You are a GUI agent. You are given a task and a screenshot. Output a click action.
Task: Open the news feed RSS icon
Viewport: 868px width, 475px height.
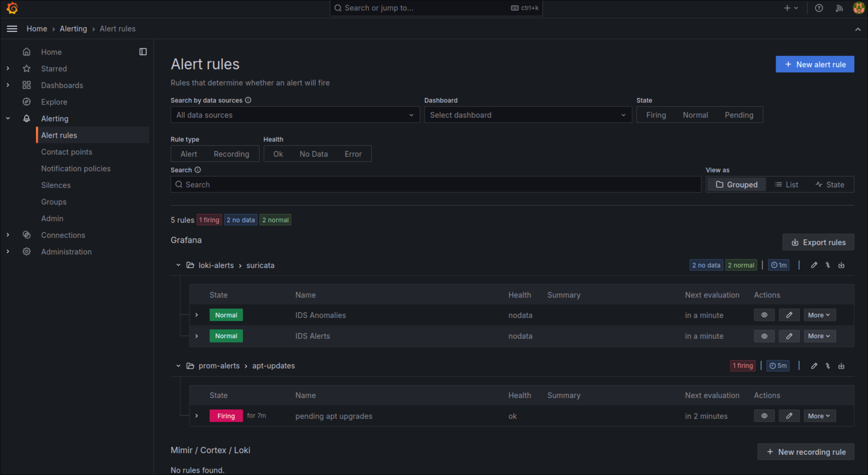[839, 8]
